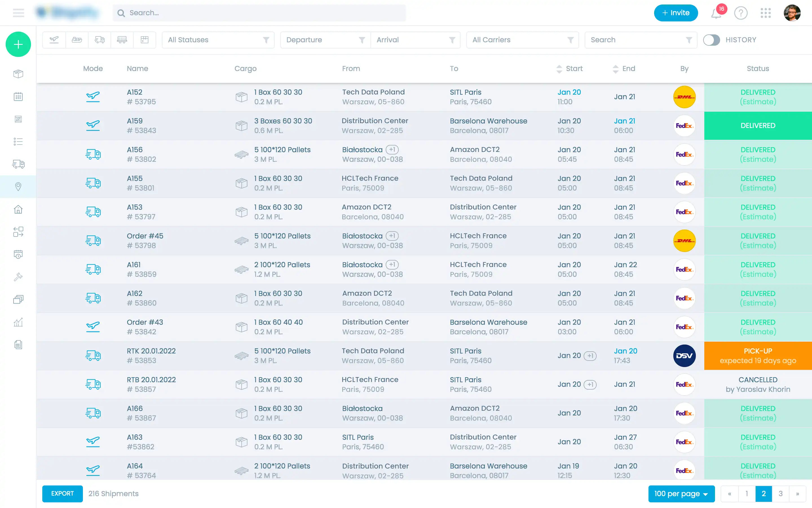Image resolution: width=812 pixels, height=508 pixels.
Task: Click the Invite button
Action: 676,13
